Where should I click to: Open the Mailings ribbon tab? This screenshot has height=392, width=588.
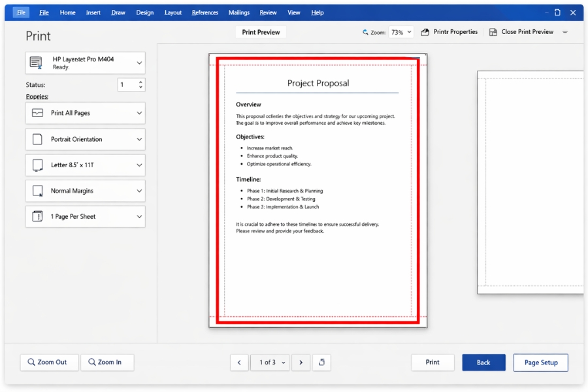pos(238,12)
